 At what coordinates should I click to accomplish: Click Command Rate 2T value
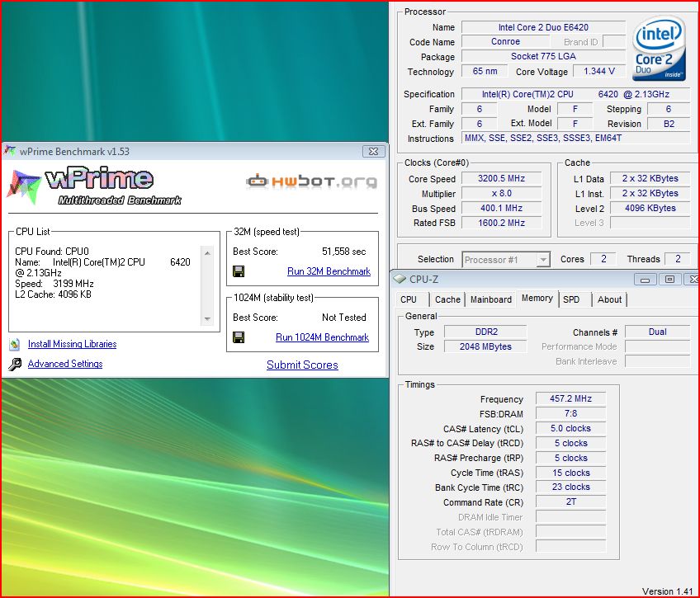tap(570, 502)
